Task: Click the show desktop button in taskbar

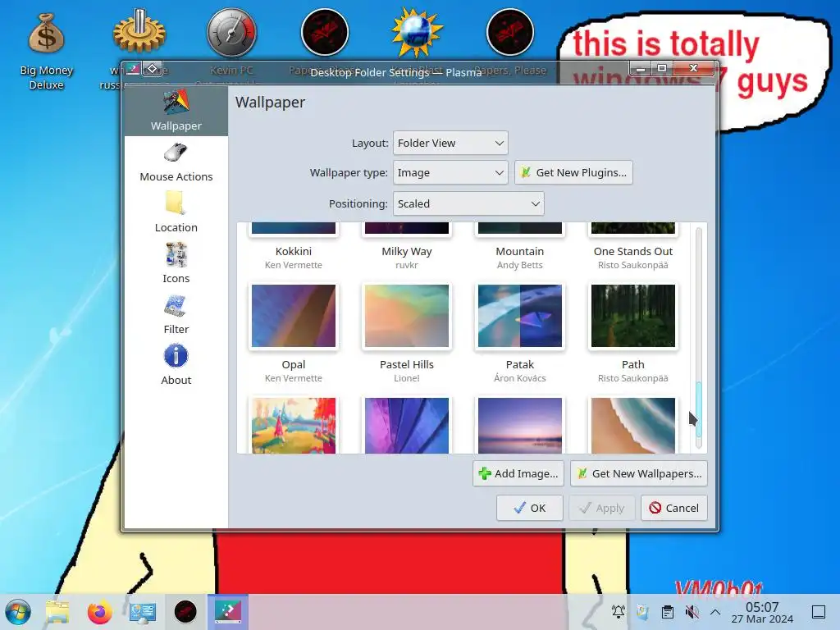Action: pyautogui.click(x=819, y=612)
